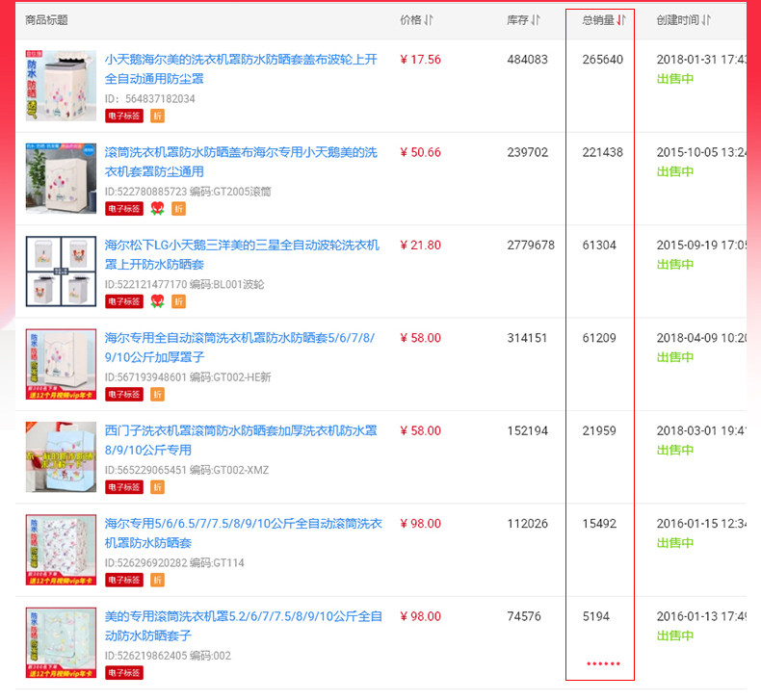The image size is (761, 700).
Task: Select total sales value 5194
Action: (x=596, y=616)
